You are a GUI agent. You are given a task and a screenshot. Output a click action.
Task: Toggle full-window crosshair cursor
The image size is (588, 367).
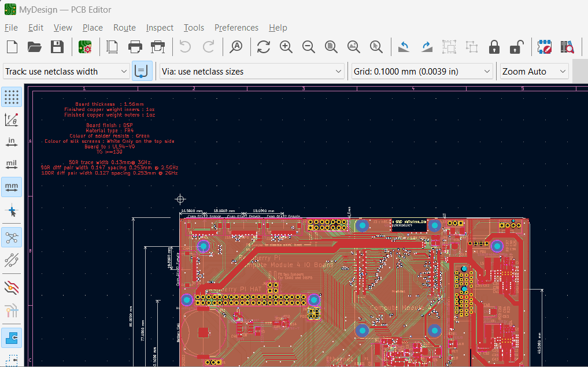coord(12,211)
